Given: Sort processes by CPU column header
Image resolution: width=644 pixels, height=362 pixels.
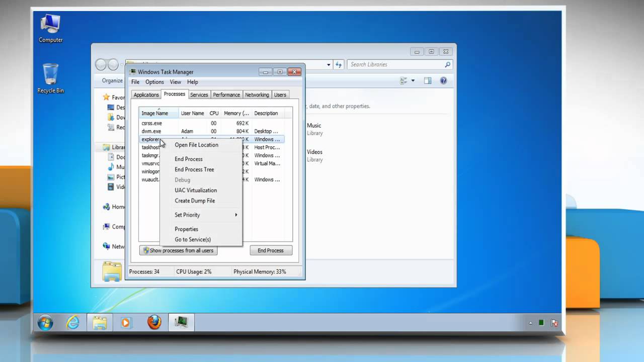Looking at the screenshot, I should tap(214, 113).
